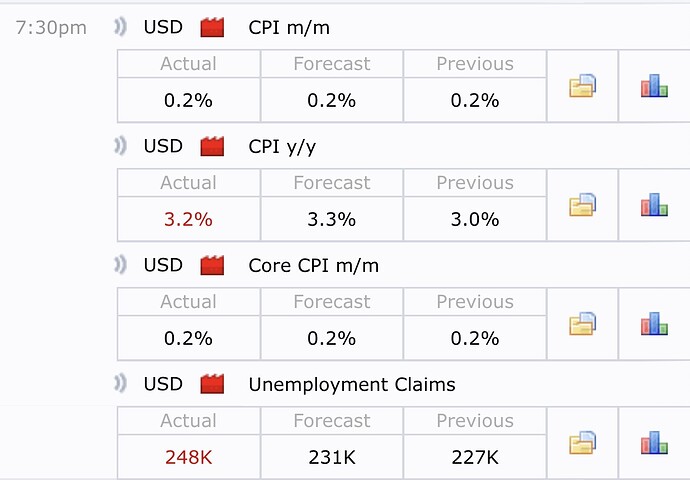Screen dimensions: 690x480
Task: Show the Unemployment Claims bar chart
Action: [x=654, y=443]
